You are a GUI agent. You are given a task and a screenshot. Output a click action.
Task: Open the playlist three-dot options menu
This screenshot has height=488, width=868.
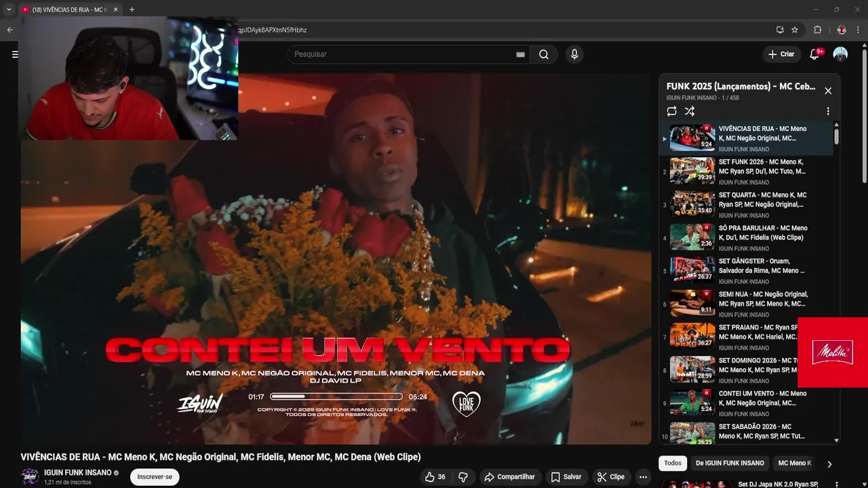tap(828, 111)
